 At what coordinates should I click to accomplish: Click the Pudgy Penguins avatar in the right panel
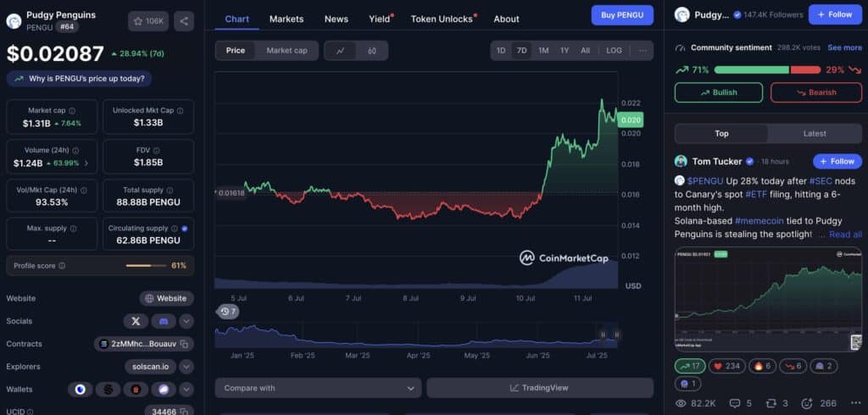pyautogui.click(x=682, y=15)
